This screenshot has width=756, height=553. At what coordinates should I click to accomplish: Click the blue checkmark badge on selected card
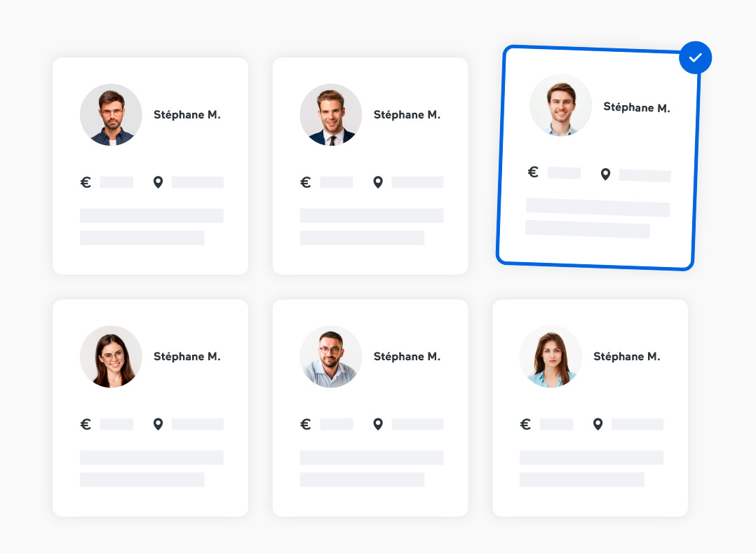pyautogui.click(x=695, y=57)
